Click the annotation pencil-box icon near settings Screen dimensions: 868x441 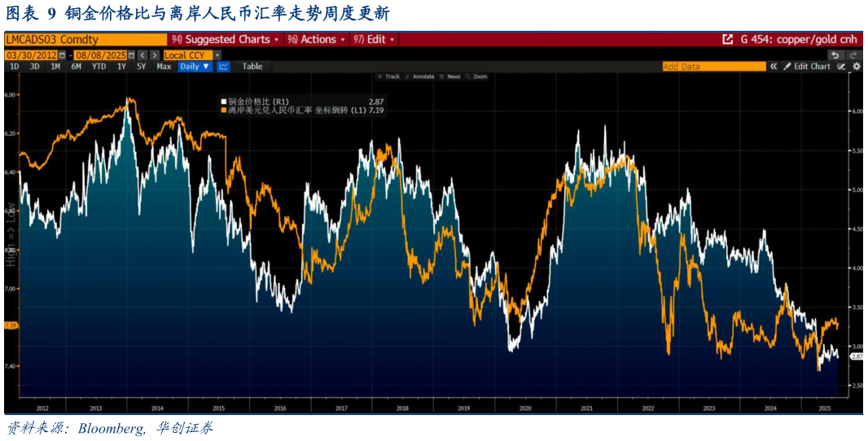pos(842,67)
